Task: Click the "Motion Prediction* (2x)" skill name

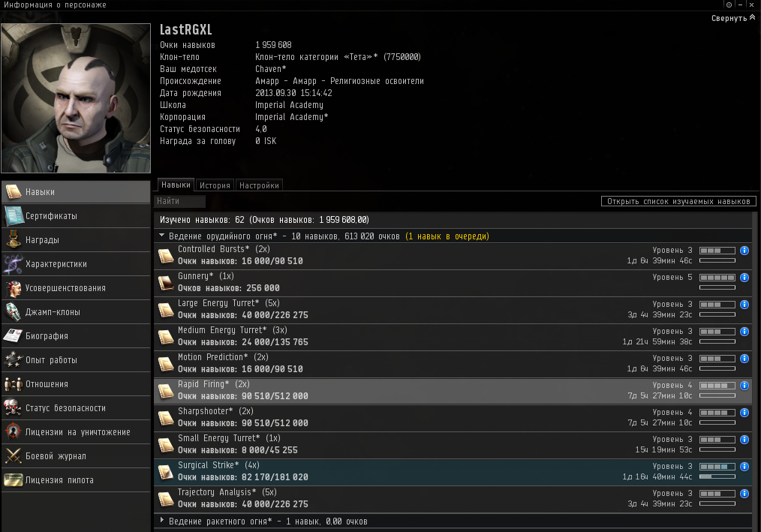Action: (223, 357)
